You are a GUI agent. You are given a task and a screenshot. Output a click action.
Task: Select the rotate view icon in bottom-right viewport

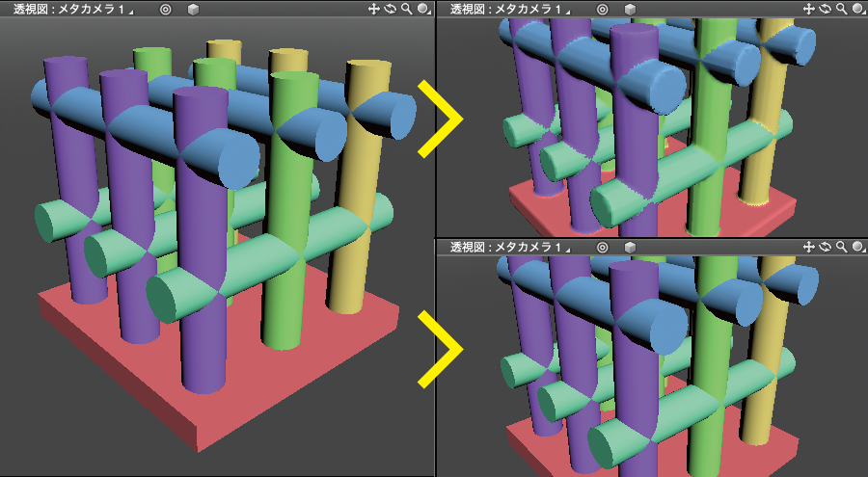pyautogui.click(x=827, y=248)
